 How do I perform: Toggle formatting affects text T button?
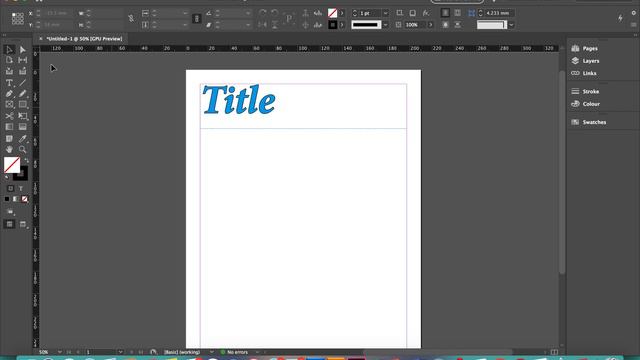click(21, 189)
